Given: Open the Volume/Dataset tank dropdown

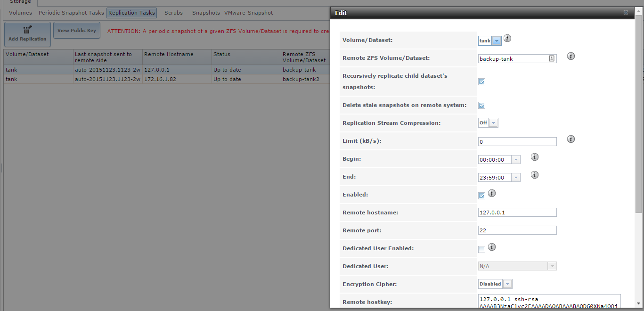Looking at the screenshot, I should [497, 41].
